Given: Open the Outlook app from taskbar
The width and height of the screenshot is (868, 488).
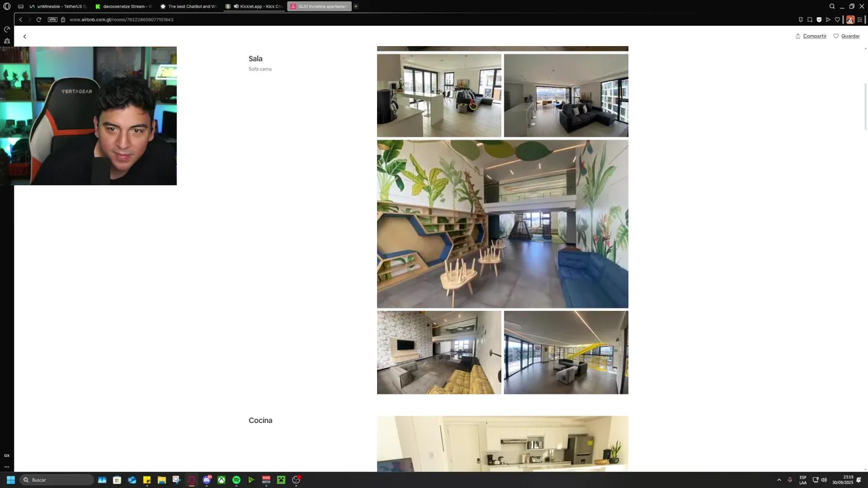Looking at the screenshot, I should click(132, 480).
